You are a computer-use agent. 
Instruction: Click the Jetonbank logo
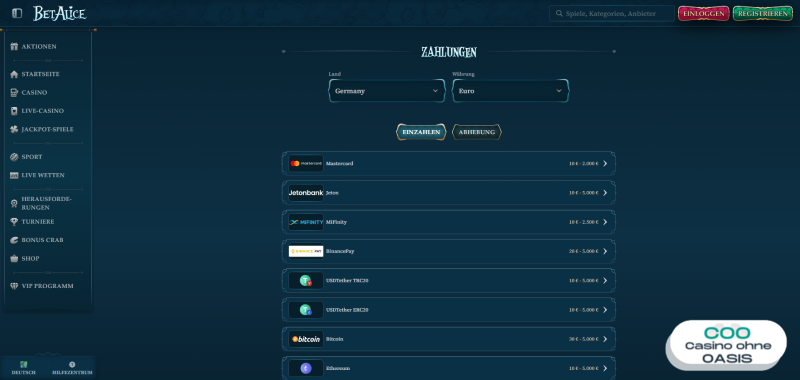coord(306,193)
